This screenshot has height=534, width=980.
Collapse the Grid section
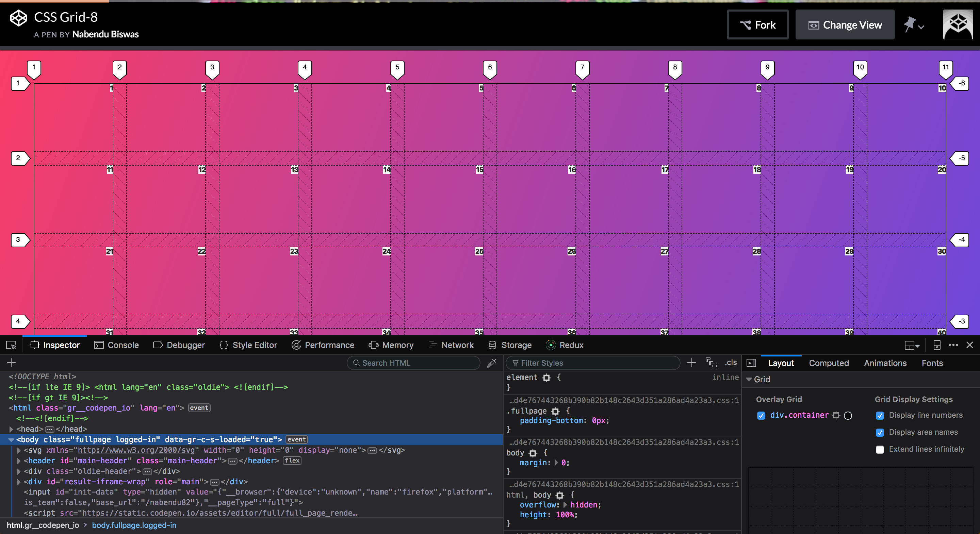(749, 380)
